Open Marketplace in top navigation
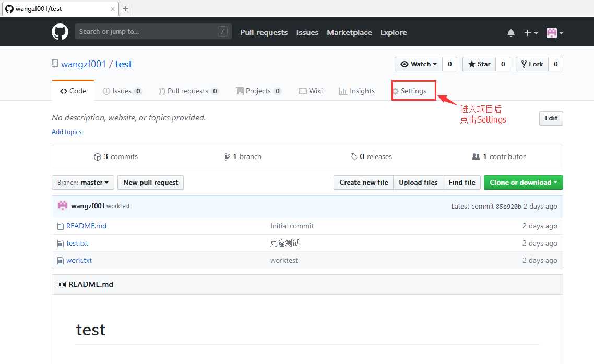The image size is (594, 364). [349, 32]
